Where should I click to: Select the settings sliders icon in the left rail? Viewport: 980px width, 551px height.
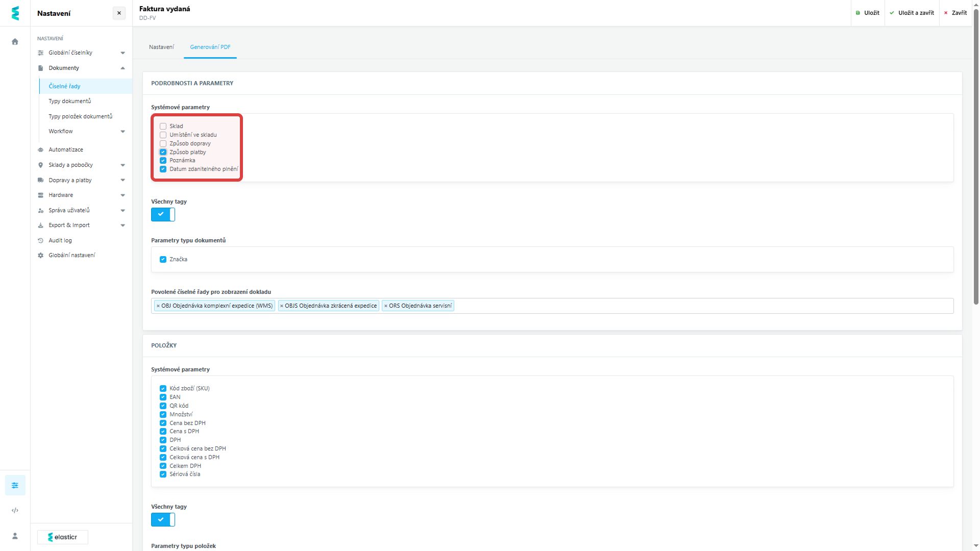click(x=15, y=485)
